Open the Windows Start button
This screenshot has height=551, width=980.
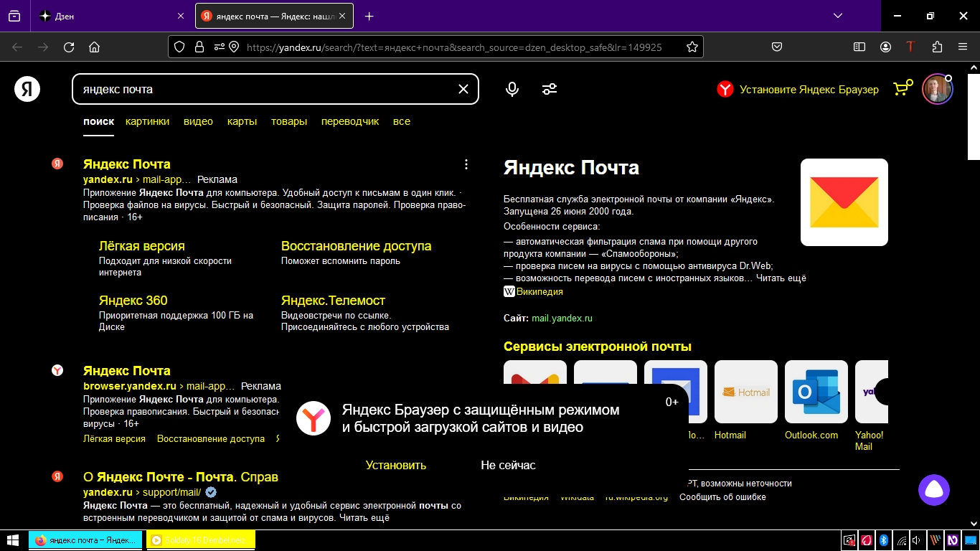pyautogui.click(x=13, y=540)
